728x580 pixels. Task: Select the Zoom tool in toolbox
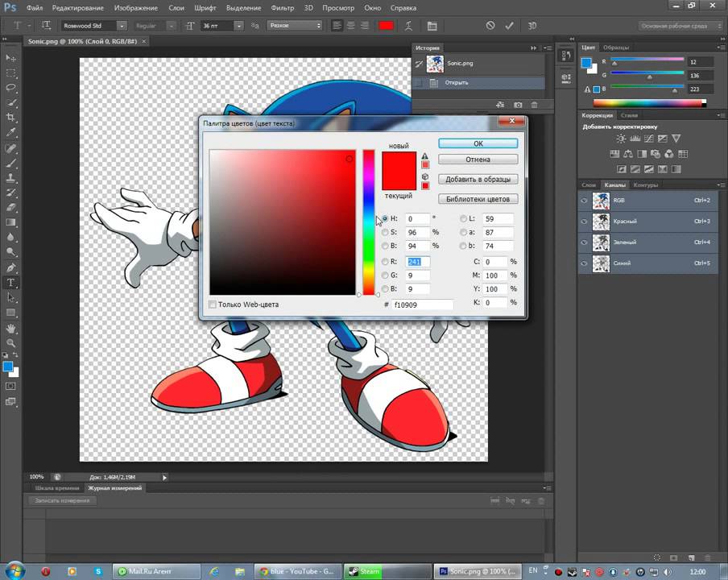click(10, 343)
